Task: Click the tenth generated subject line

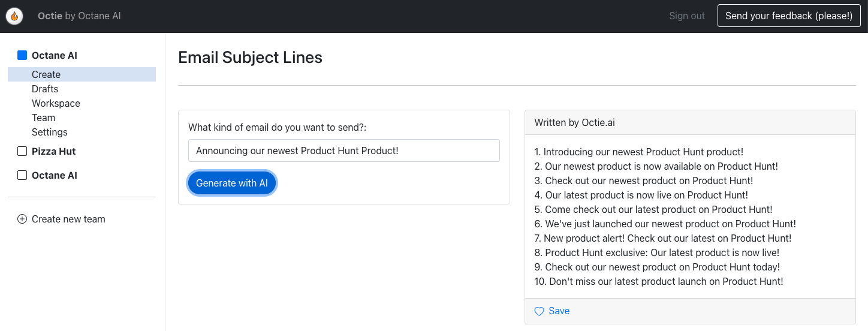Action: click(x=659, y=281)
